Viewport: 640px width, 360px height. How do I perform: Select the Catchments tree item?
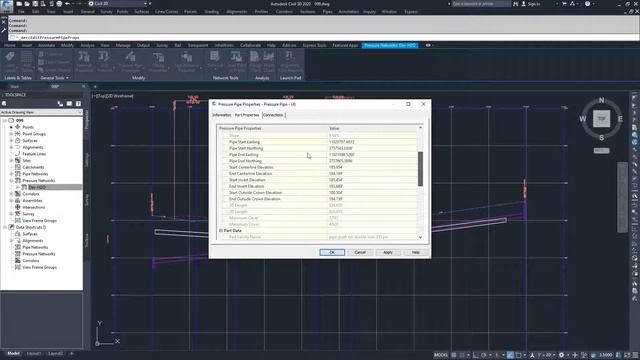[33, 167]
